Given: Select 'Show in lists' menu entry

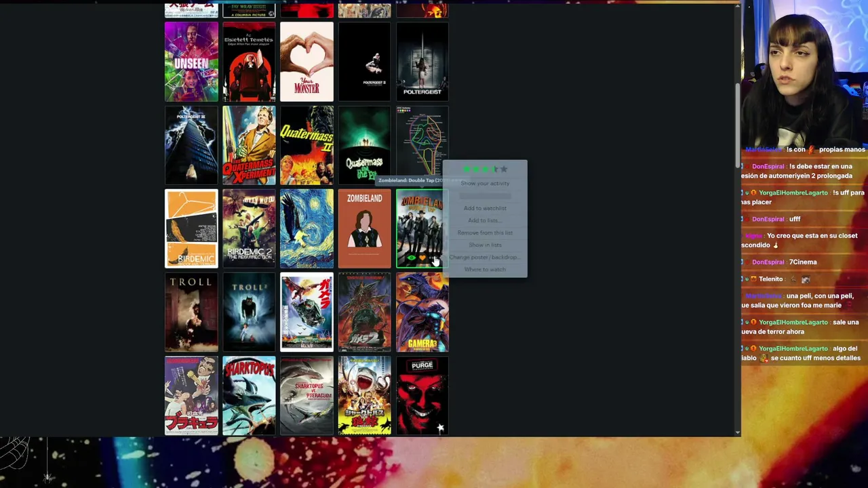Looking at the screenshot, I should 485,245.
